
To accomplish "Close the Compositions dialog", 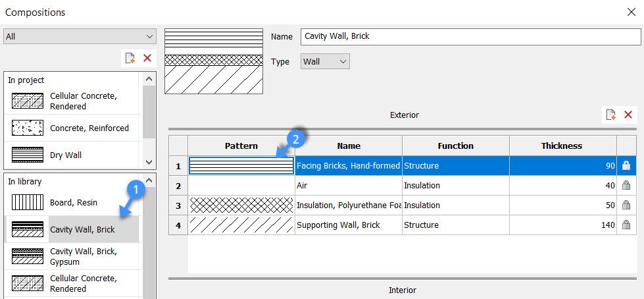I will click(632, 12).
